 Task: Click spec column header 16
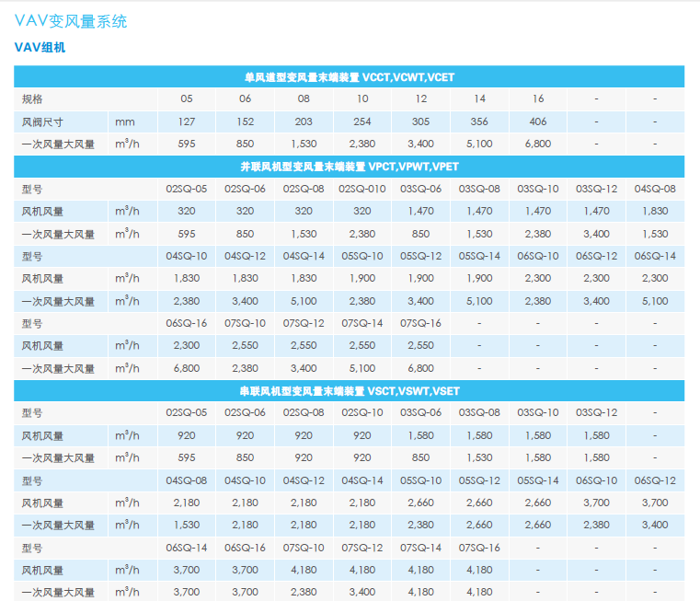click(x=538, y=99)
